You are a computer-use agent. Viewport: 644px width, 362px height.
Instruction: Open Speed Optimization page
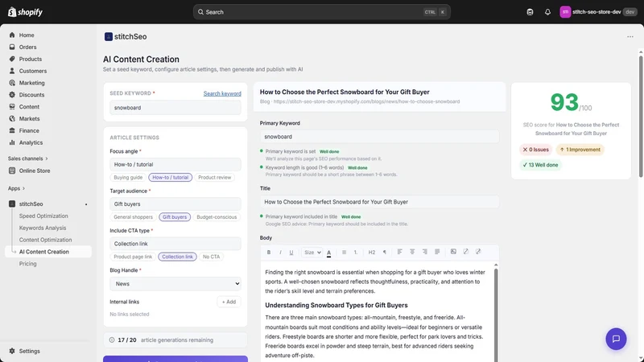coord(43,216)
